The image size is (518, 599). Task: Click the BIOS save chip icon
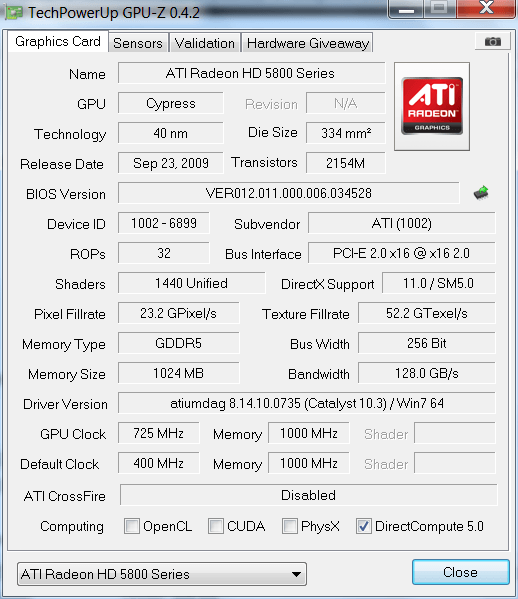[x=481, y=193]
